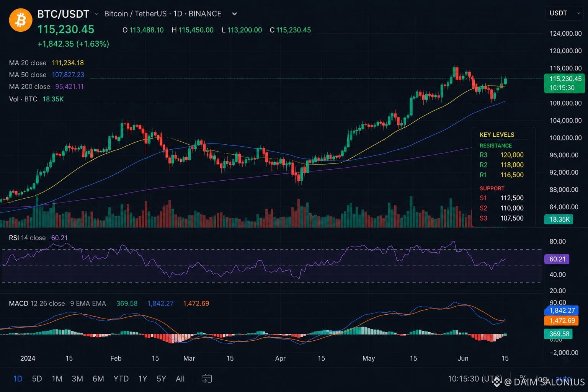Switch to the 3M time range
The width and height of the screenshot is (588, 392).
77,379
